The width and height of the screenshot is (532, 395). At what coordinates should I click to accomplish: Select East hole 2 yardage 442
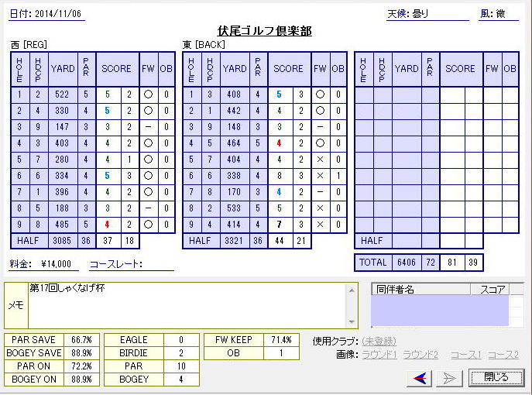(234, 111)
